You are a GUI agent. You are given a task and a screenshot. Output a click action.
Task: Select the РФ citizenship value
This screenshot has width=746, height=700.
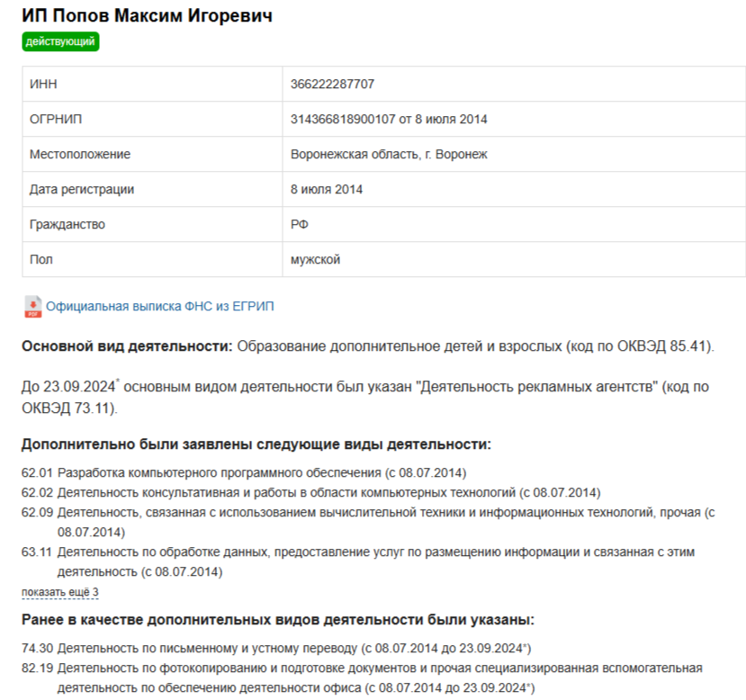point(300,224)
